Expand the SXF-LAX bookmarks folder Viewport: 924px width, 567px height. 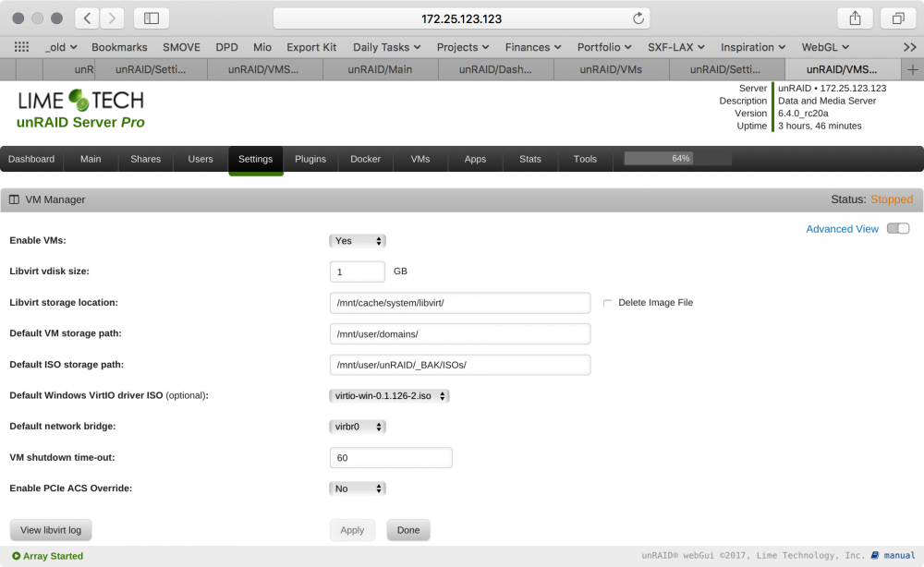click(676, 47)
